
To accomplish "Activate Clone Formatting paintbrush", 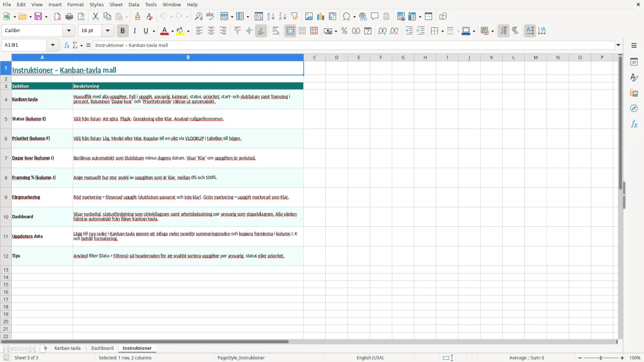I will point(138,17).
